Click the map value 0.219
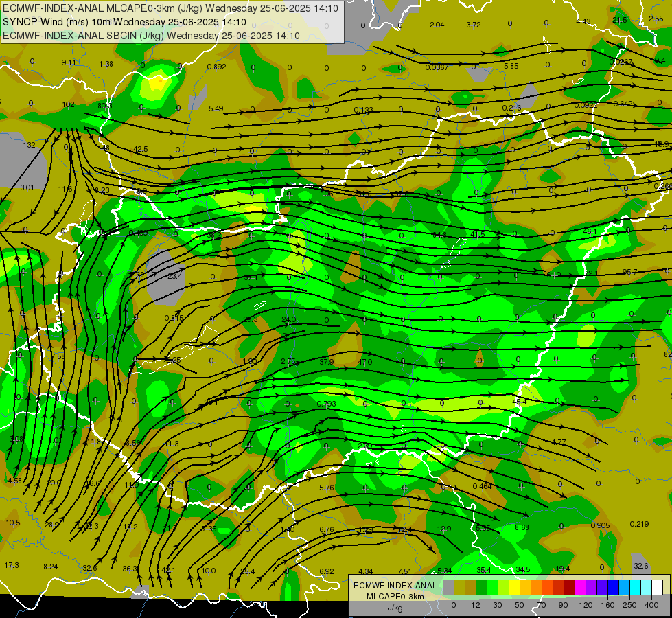 pos(639,524)
